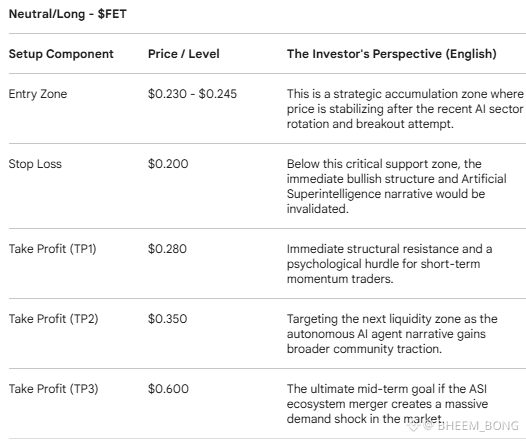The image size is (526, 441).
Task: Click the $0.280 price value
Action: [x=167, y=249]
